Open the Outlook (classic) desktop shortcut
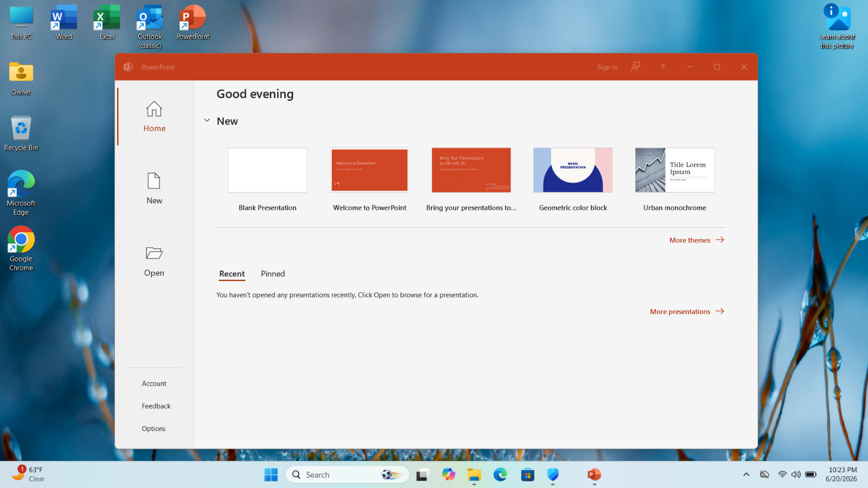 click(x=150, y=27)
